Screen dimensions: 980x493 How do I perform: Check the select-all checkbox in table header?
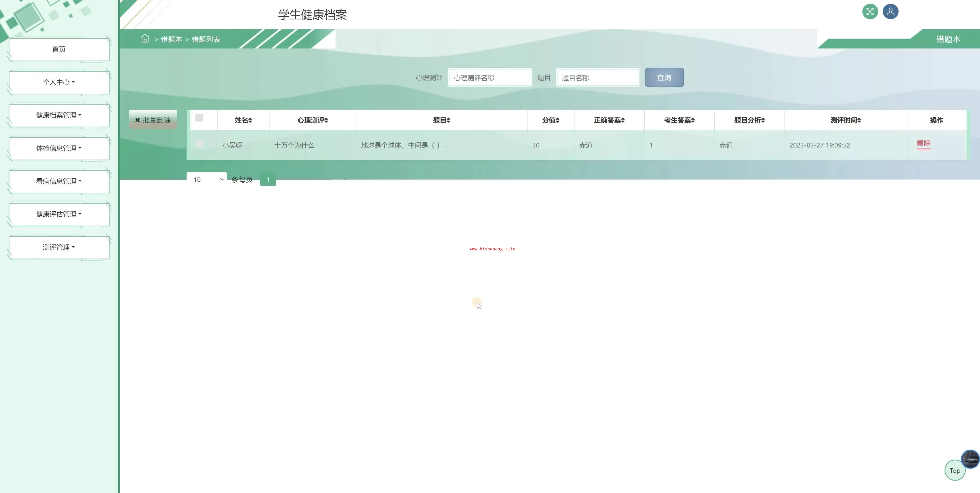coord(199,118)
